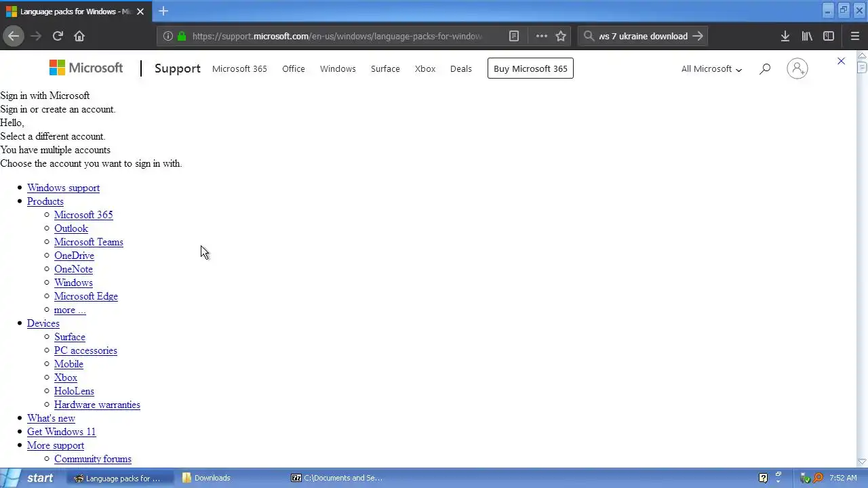Open the 'more ...' products link

coord(70,310)
